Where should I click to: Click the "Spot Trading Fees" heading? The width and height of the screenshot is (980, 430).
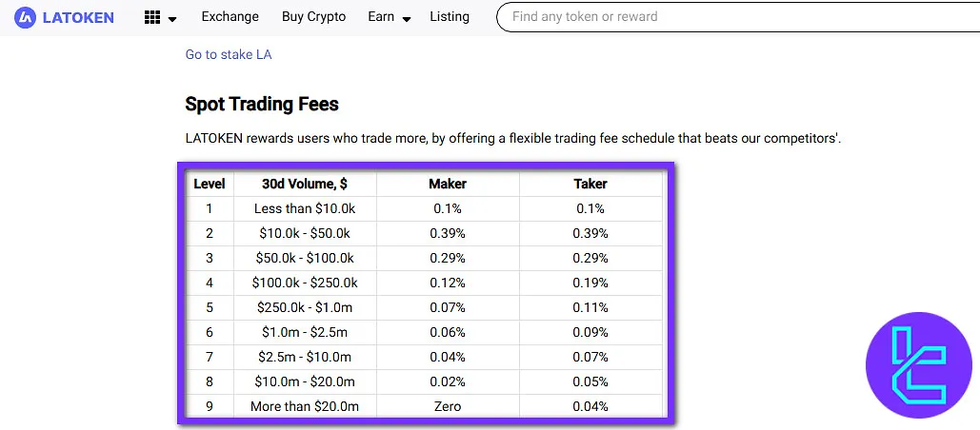coord(262,105)
